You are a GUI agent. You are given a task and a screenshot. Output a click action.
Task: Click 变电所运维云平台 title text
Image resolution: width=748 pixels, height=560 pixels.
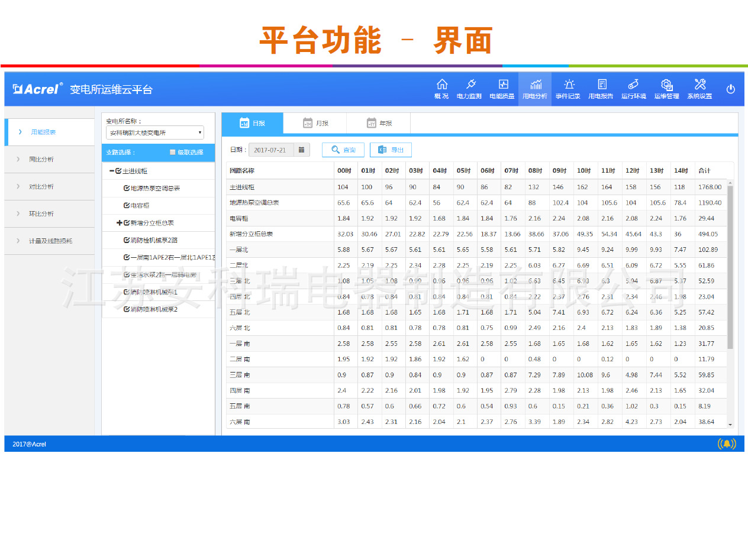tap(111, 89)
